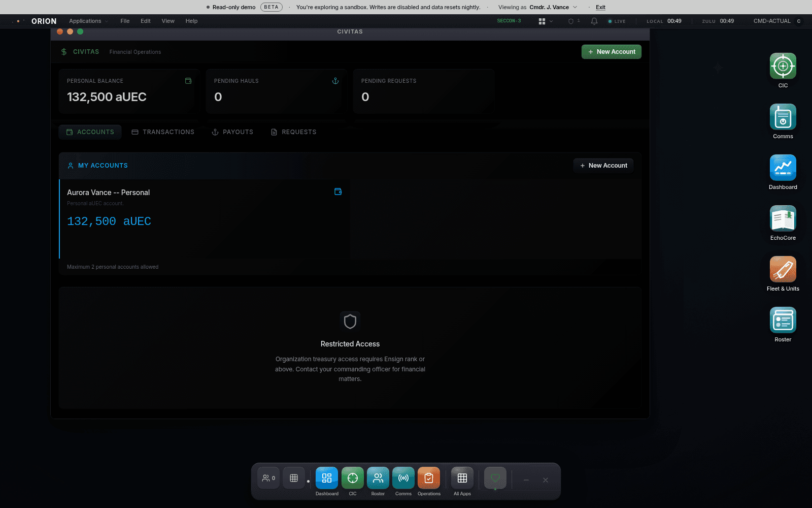
Task: Open the EchoCore desktop icon
Action: coord(783,218)
